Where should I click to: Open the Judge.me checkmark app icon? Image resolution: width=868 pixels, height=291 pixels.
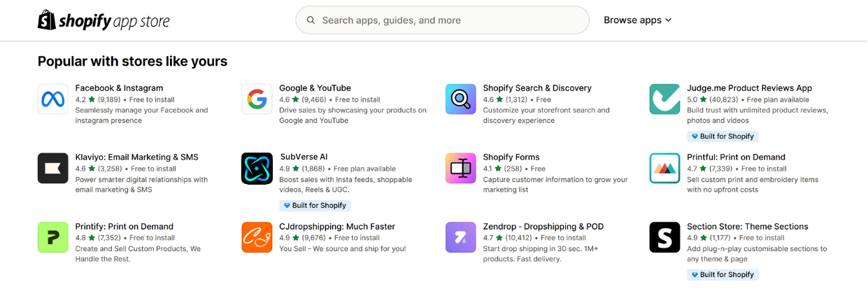click(x=664, y=99)
